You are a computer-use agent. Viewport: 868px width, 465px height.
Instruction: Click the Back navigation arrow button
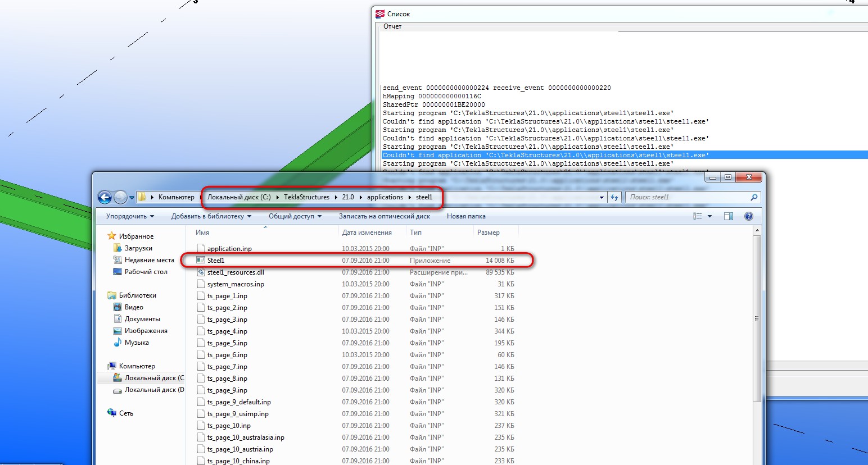[x=105, y=197]
